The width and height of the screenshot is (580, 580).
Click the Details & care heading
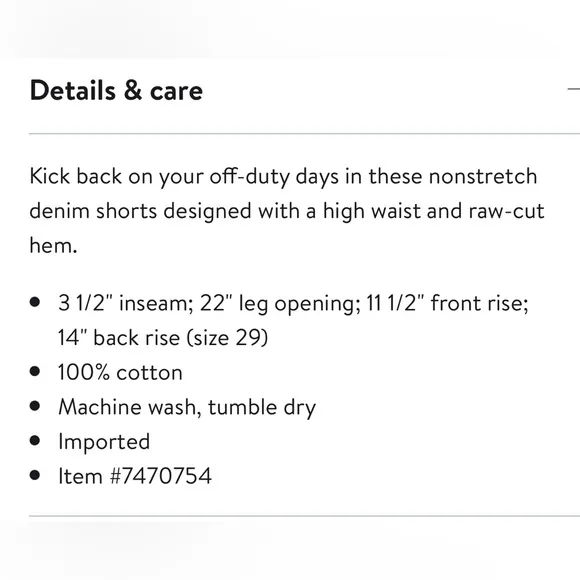point(116,90)
